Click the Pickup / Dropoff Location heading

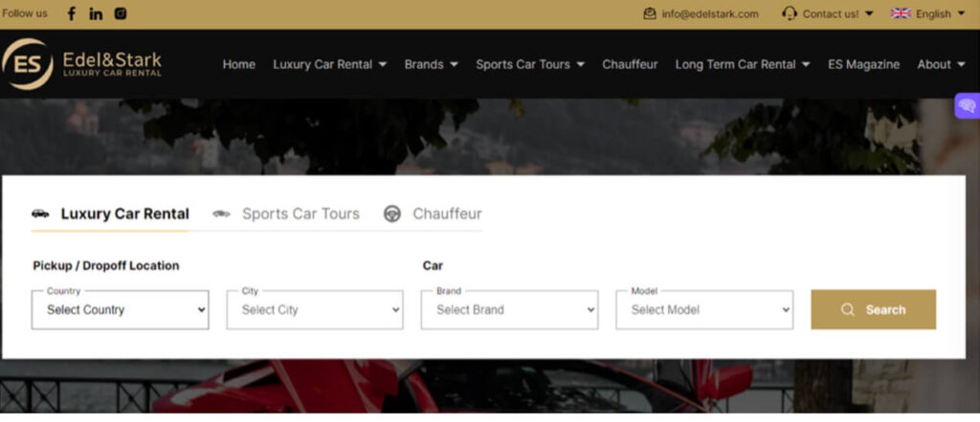coord(105,266)
